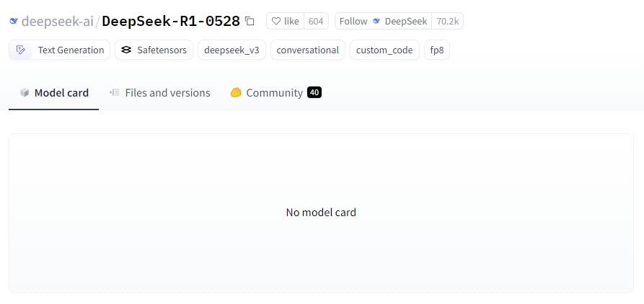Image resolution: width=644 pixels, height=304 pixels.
Task: Click the Files and versions list icon
Action: coord(115,92)
